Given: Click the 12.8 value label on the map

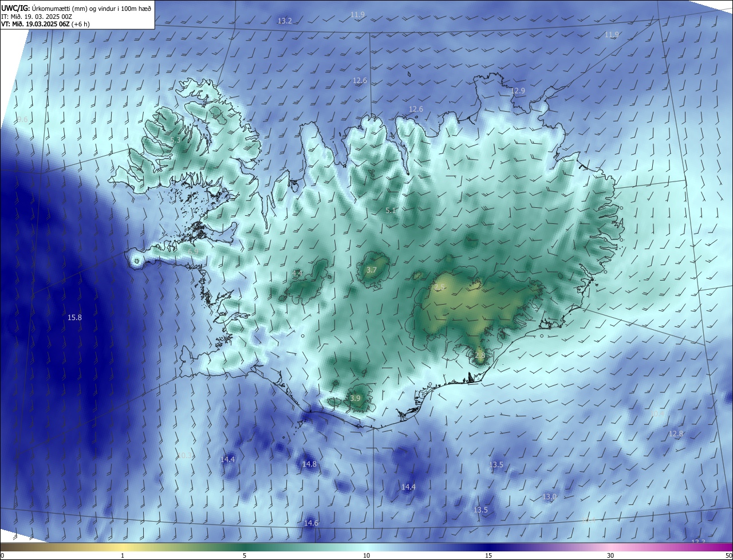Looking at the screenshot, I should click(x=676, y=434).
